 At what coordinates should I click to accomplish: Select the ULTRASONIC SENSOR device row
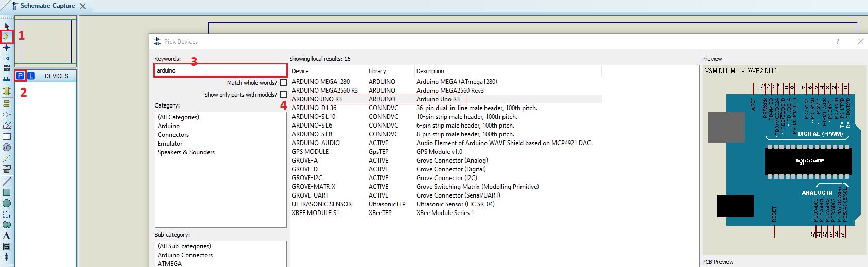[446, 204]
